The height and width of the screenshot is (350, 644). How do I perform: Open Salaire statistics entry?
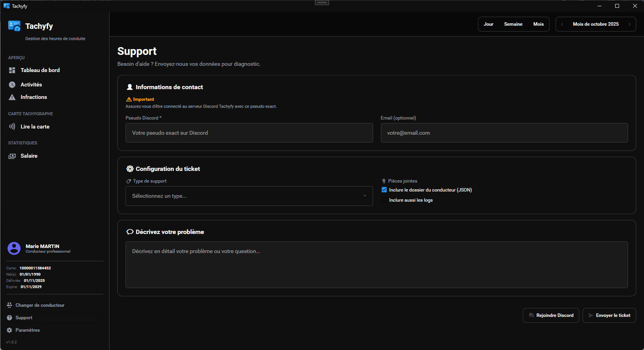pos(29,156)
